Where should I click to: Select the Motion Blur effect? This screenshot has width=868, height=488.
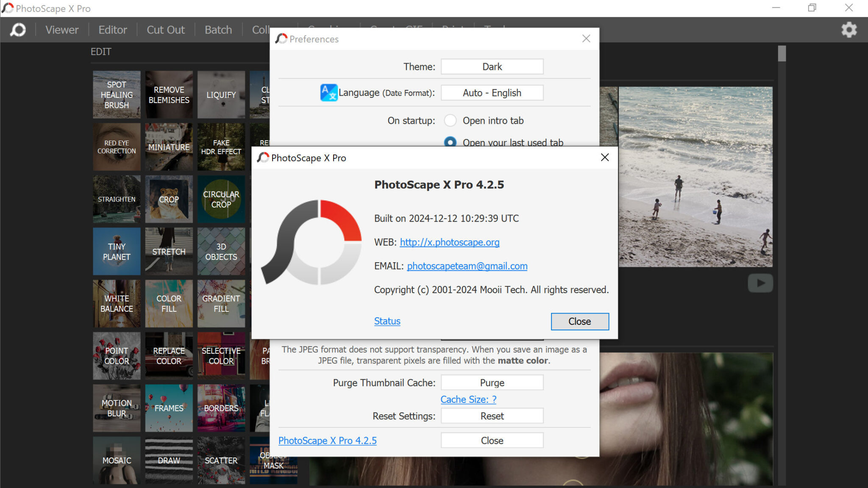pyautogui.click(x=116, y=408)
